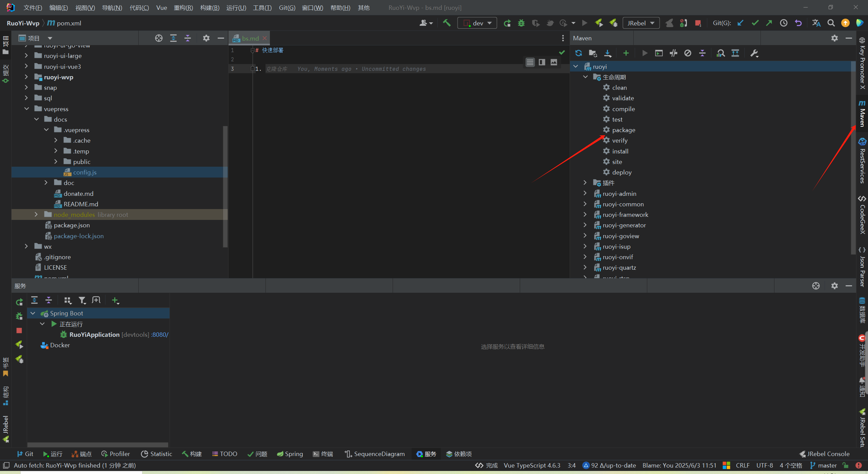The image size is (868, 474).
Task: Expand the 插件 Maven node
Action: [585, 183]
